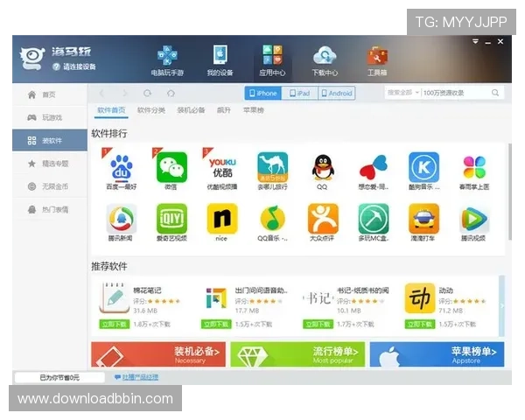This screenshot has width=525, height=420.
Task: Click the feedback link in status bar
Action: 136,377
